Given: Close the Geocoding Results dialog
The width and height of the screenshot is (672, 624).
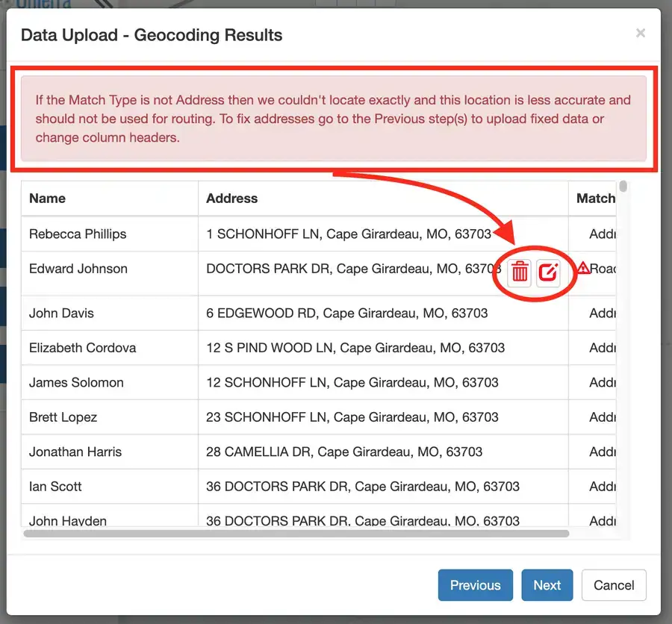Looking at the screenshot, I should (x=641, y=33).
